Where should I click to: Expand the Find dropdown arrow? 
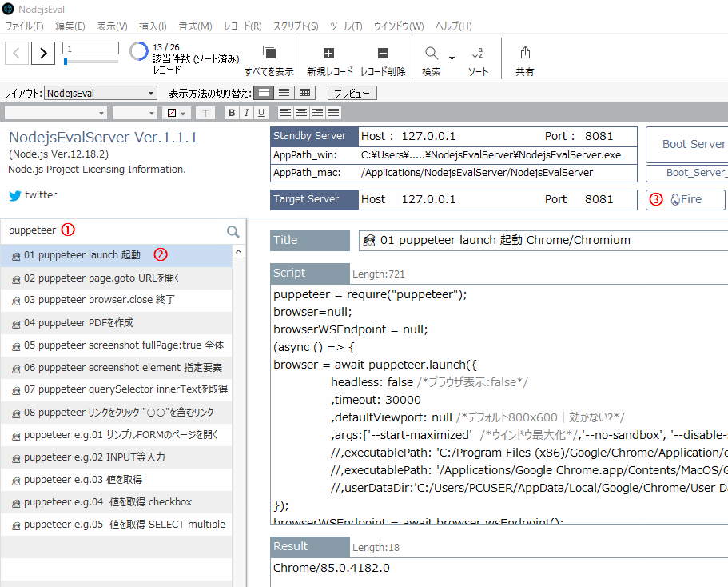(x=452, y=58)
